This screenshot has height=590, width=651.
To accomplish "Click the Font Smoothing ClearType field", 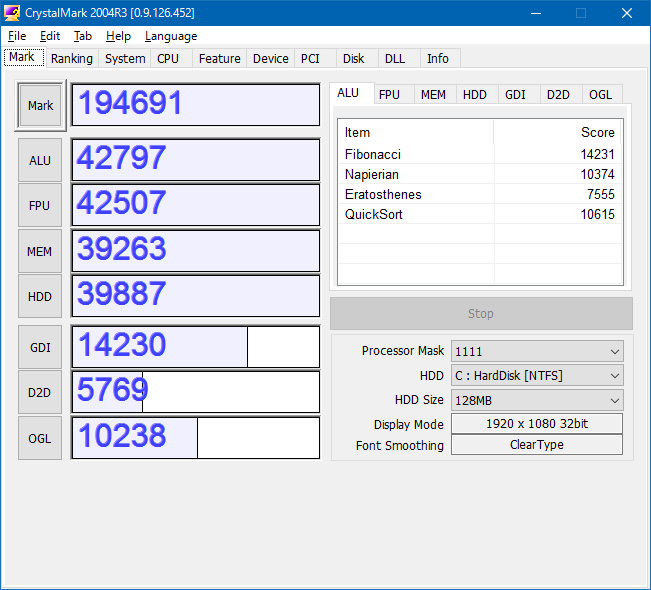I will pos(537,445).
